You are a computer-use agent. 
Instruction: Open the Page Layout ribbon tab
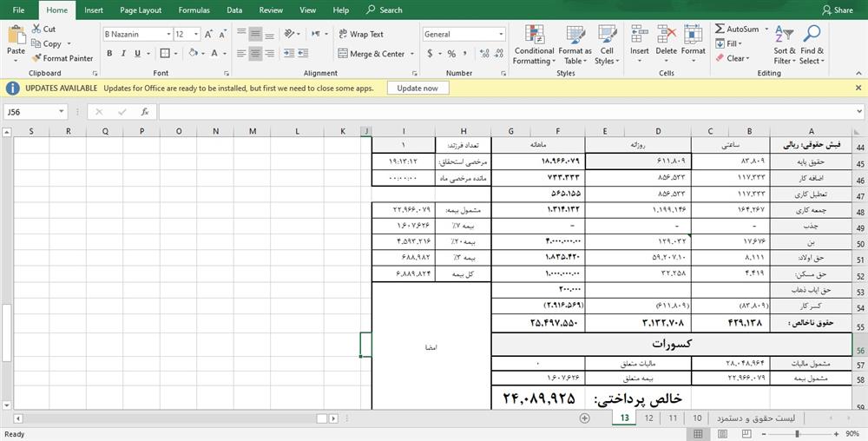(x=141, y=10)
